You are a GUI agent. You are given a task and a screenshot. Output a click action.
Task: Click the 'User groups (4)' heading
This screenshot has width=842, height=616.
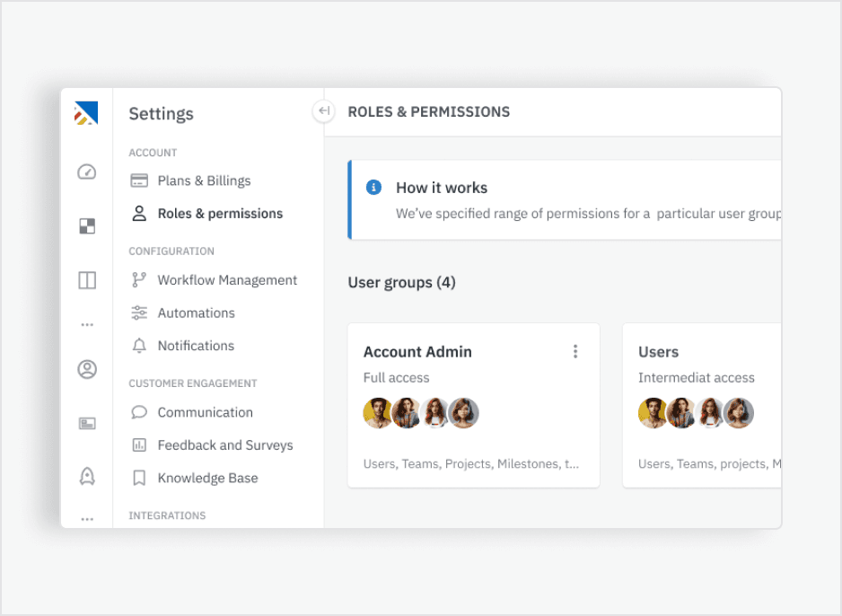(401, 283)
